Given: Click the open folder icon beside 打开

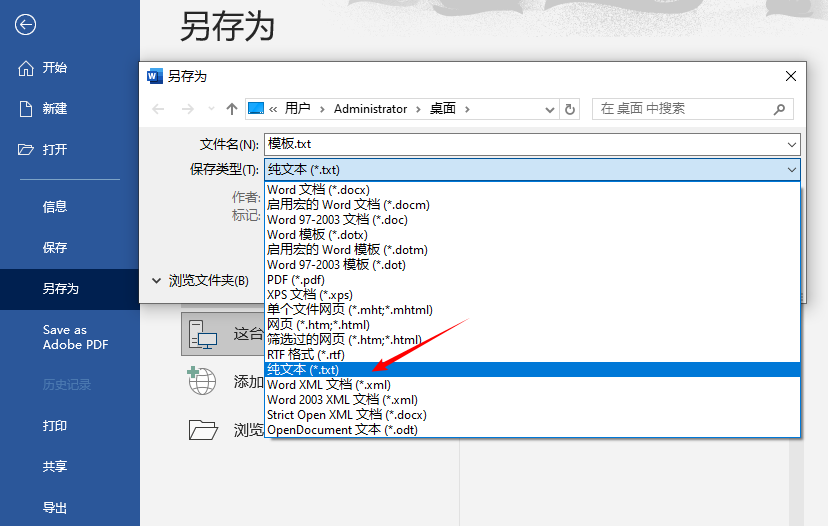Looking at the screenshot, I should [25, 149].
